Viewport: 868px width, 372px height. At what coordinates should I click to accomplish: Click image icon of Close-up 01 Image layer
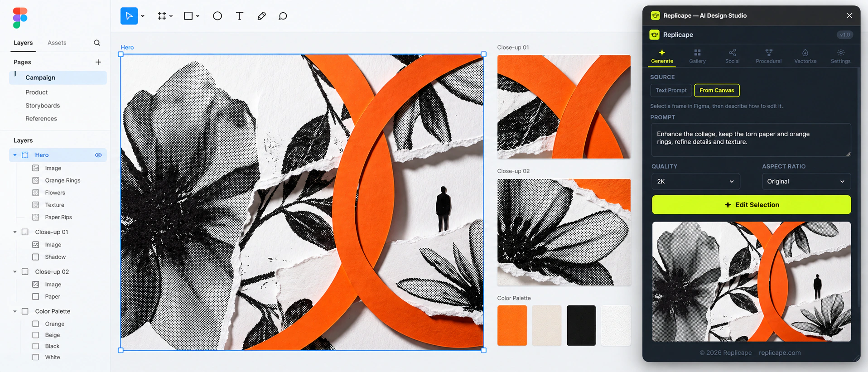(x=36, y=245)
